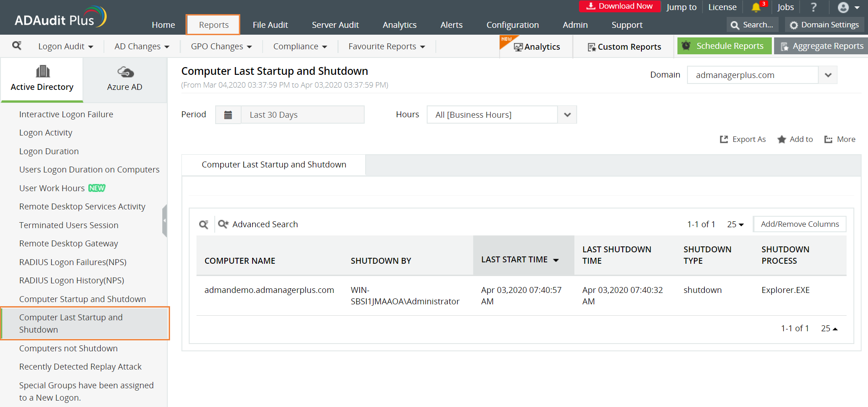Click the notification bell icon
868x407 pixels.
point(756,7)
